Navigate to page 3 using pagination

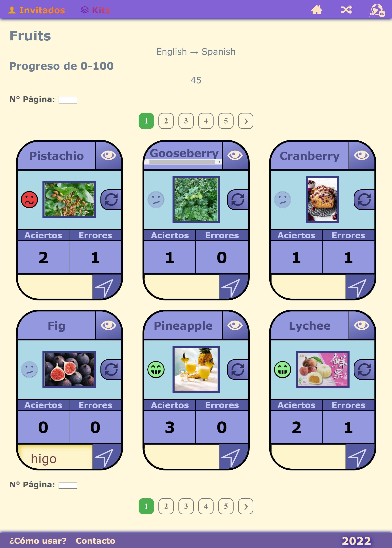[186, 121]
